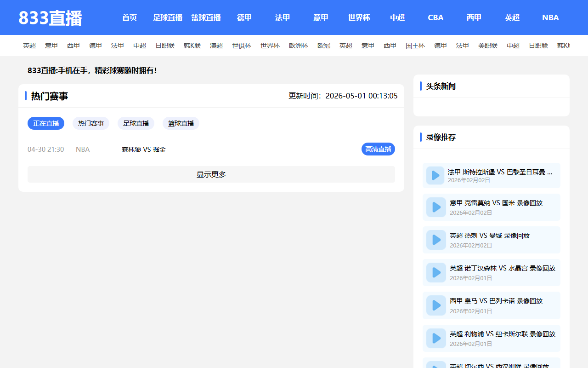Screen dimensions: 588x368
Task: Open 法甲 斯特拉斯堡 VS 巴黎圣日耳曼 replay title
Action: [500, 172]
